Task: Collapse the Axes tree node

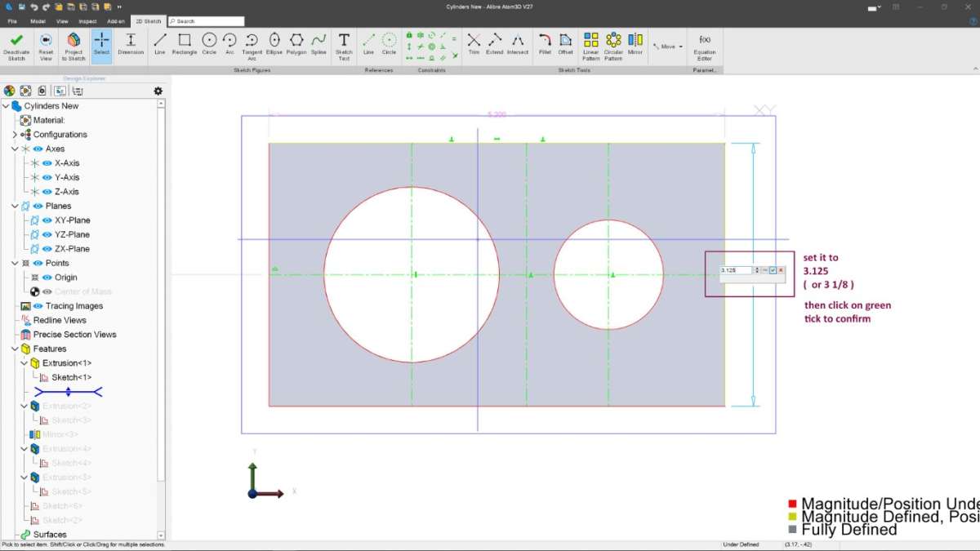Action: 15,149
